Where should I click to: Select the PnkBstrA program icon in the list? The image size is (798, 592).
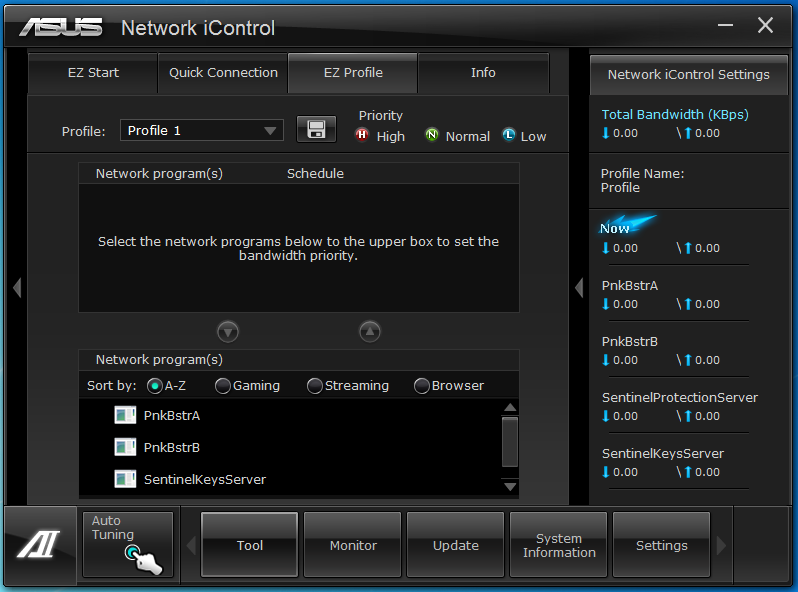(x=125, y=415)
